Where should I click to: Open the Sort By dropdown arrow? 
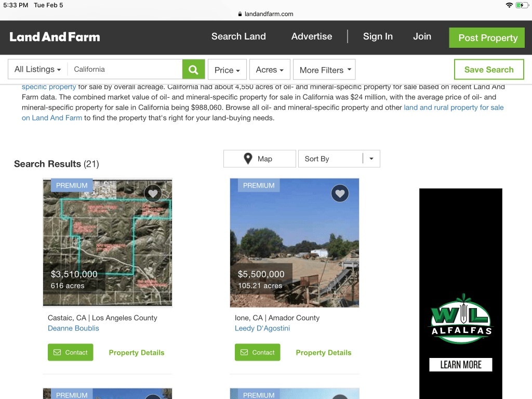pos(371,159)
